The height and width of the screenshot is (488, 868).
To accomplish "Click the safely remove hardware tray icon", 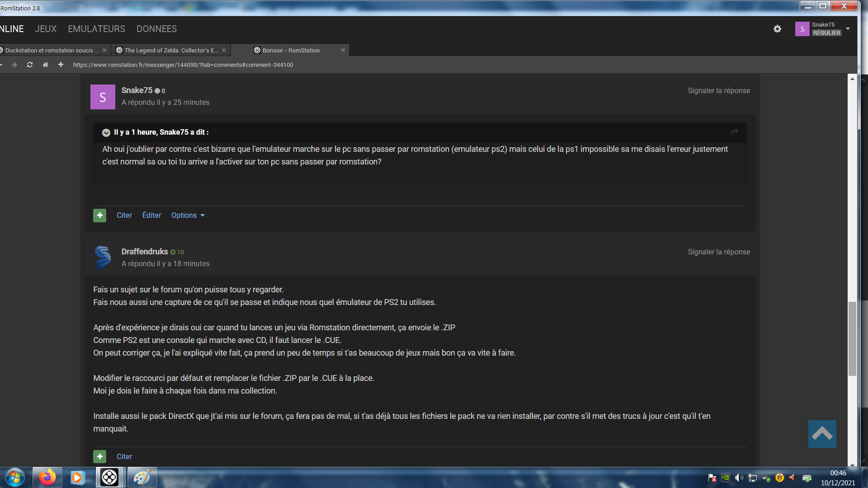I will [x=766, y=478].
